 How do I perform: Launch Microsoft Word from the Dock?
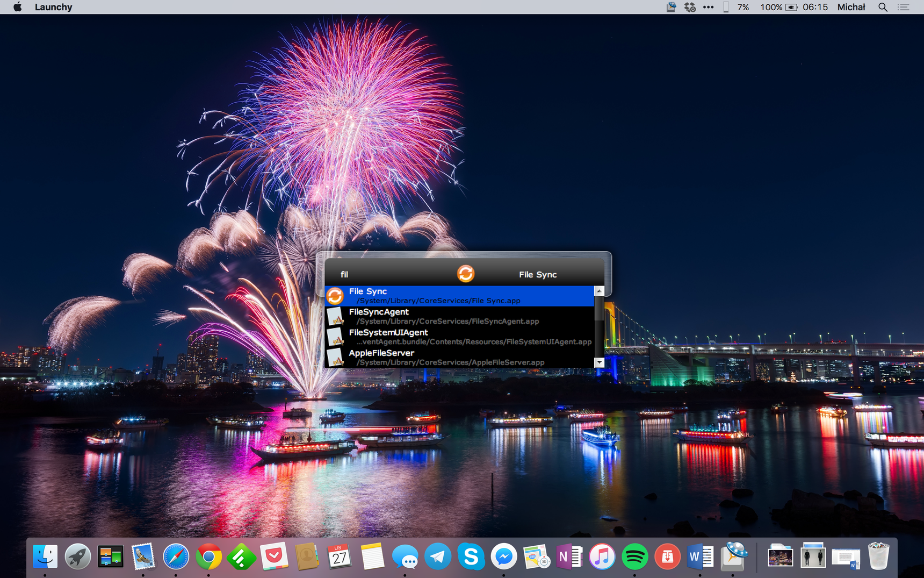click(700, 556)
